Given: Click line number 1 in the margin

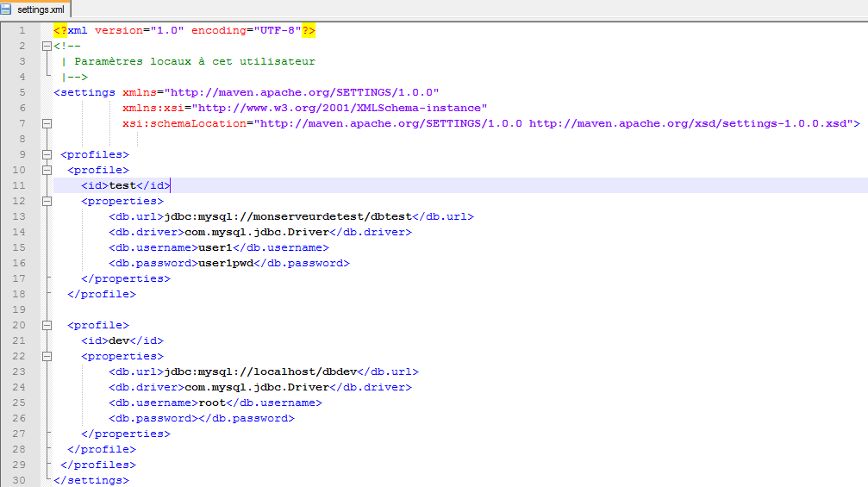Looking at the screenshot, I should (22, 30).
